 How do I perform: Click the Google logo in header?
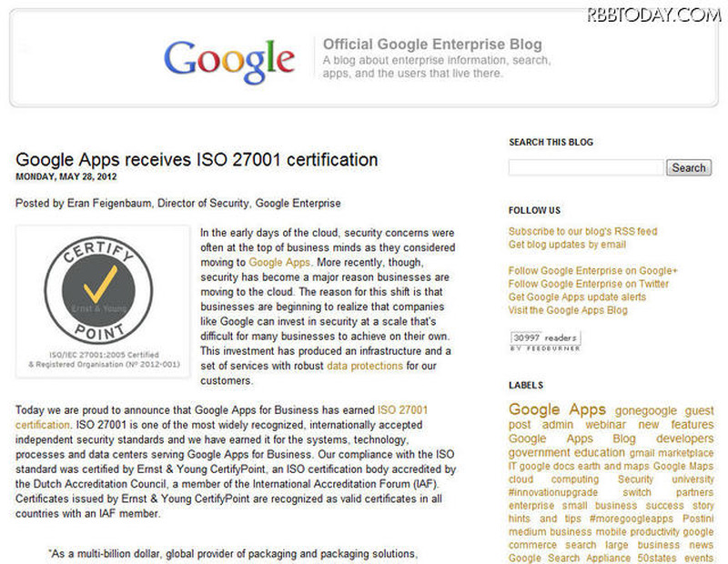(229, 58)
